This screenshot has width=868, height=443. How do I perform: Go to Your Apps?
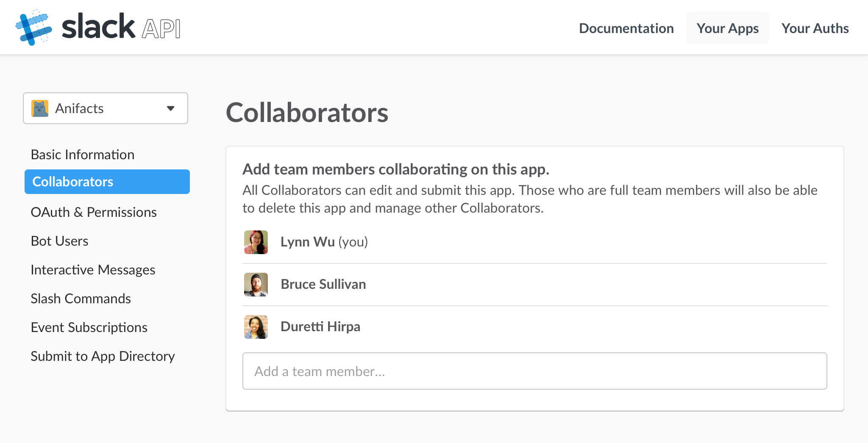point(728,28)
